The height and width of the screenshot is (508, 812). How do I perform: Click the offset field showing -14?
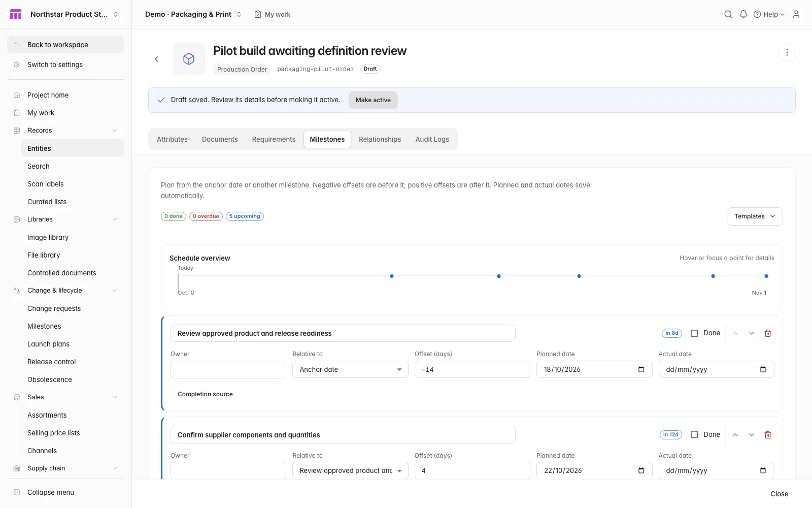[472, 369]
